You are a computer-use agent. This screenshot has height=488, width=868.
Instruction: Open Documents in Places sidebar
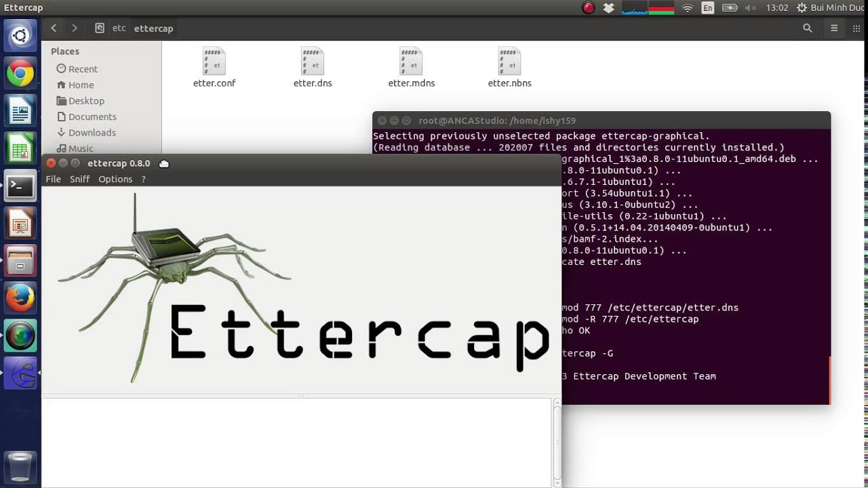pyautogui.click(x=86, y=117)
